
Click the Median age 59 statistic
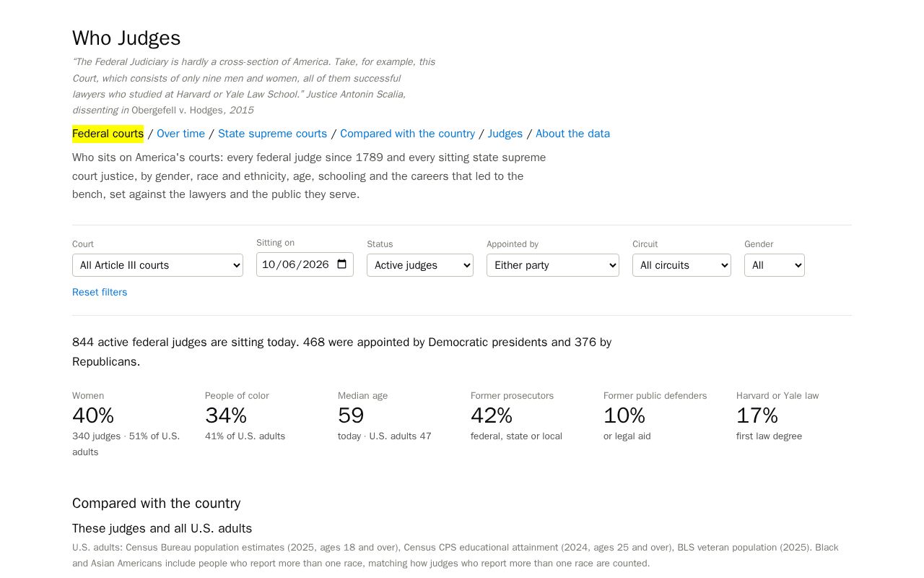(x=351, y=415)
